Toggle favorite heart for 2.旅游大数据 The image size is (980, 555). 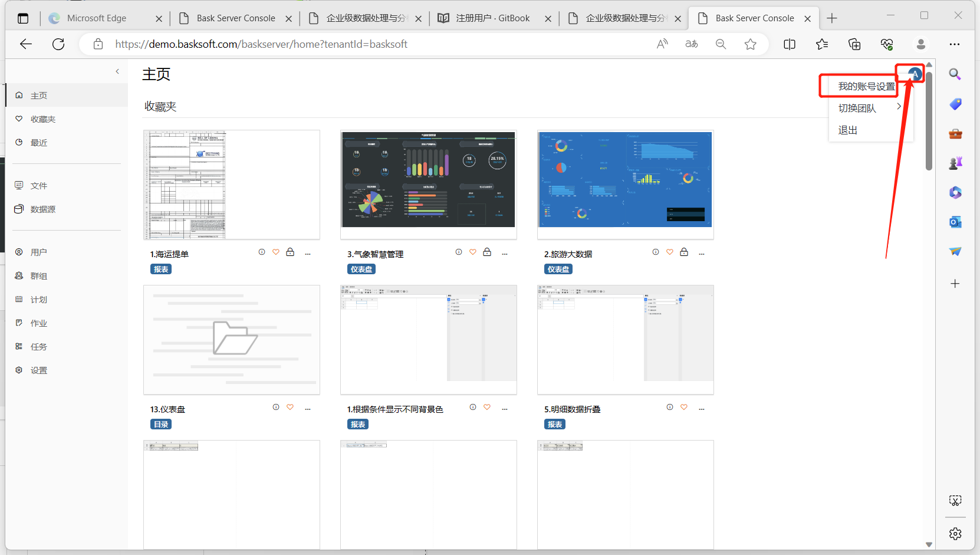[x=670, y=252]
